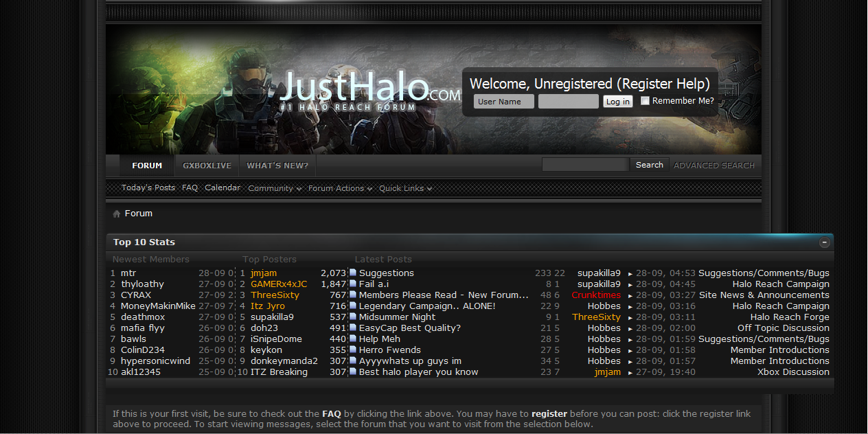Switch to the GXBOXLIVE tab
Screen dimensions: 868x434
click(207, 165)
